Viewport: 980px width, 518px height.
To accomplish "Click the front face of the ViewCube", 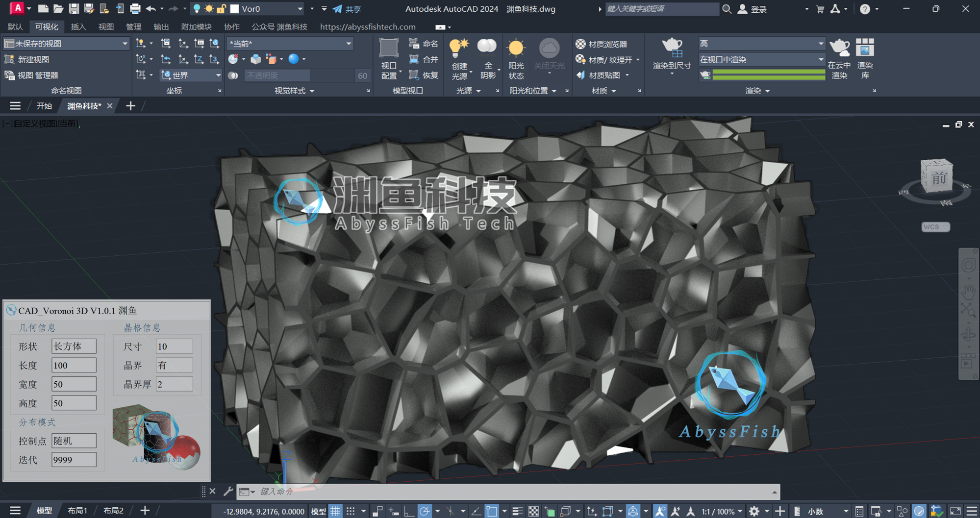I will (x=938, y=177).
